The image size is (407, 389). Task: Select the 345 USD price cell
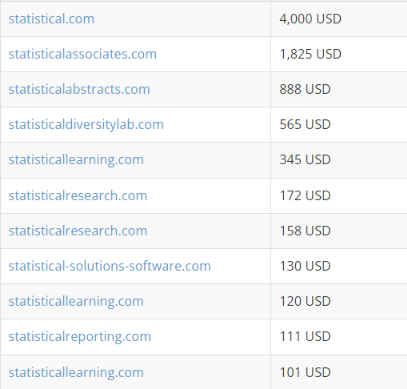pos(339,160)
